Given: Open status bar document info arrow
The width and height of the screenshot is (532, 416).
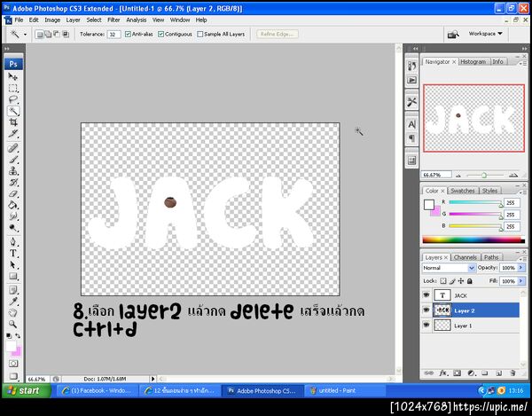Looking at the screenshot, I should [x=153, y=379].
